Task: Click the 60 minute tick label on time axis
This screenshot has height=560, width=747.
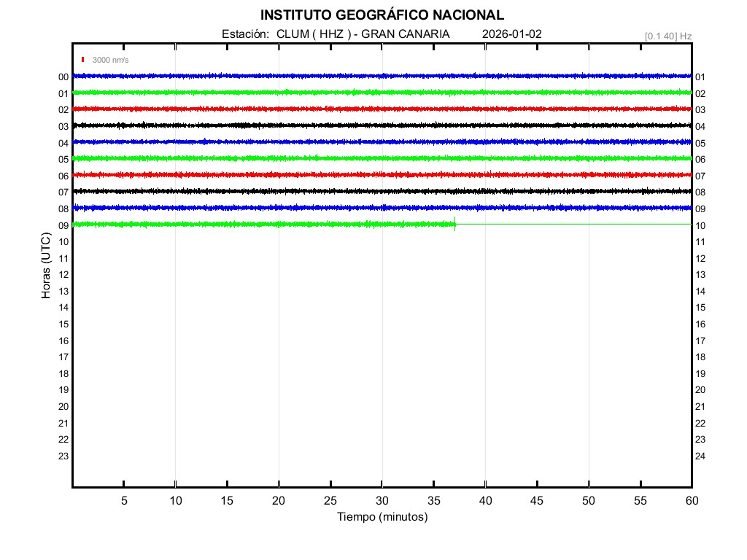Action: click(x=691, y=500)
